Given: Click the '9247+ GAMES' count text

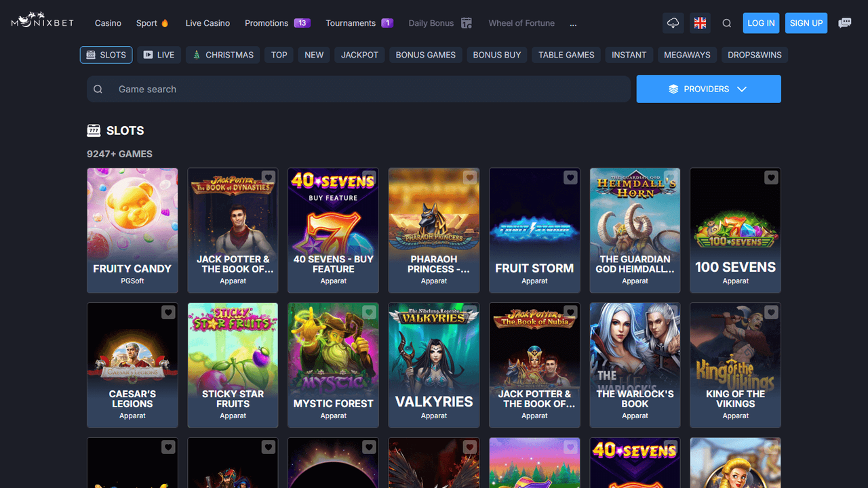Looking at the screenshot, I should [x=119, y=154].
